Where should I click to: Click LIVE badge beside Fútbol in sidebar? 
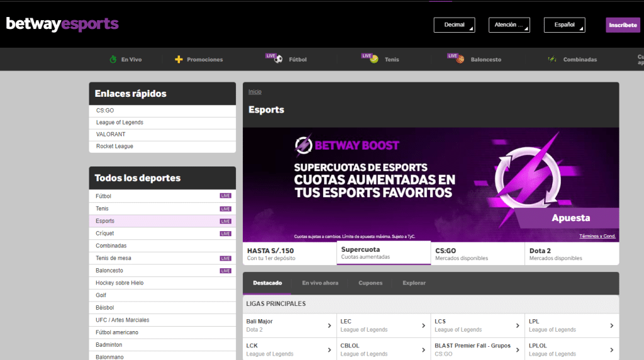coord(226,196)
